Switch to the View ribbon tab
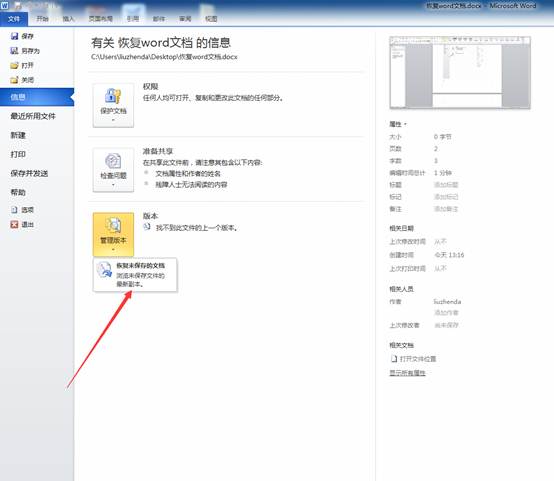This screenshot has width=554, height=481. (211, 19)
